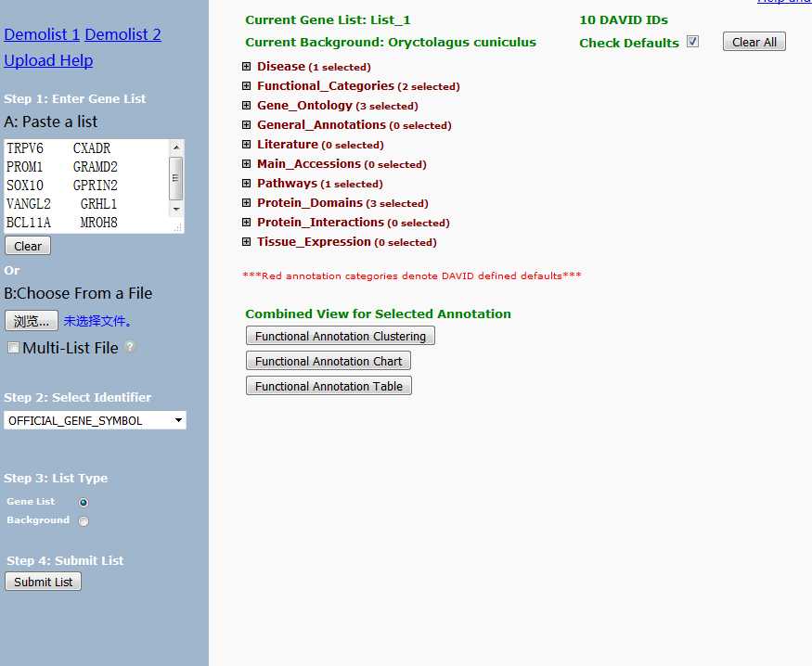Expand the Gene_Ontology category

[247, 106]
